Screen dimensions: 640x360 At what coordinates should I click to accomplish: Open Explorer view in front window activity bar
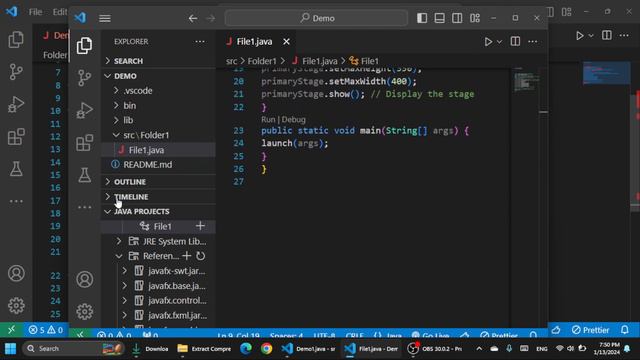[x=84, y=45]
